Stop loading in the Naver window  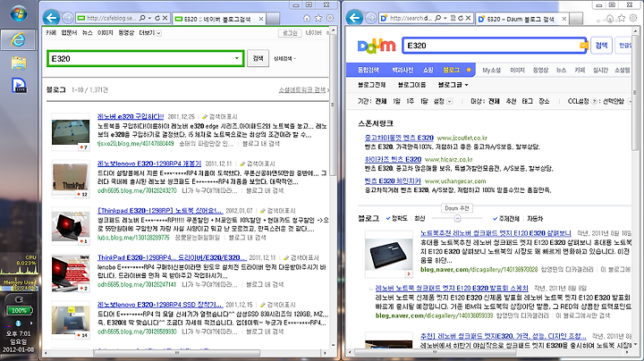coord(165,18)
